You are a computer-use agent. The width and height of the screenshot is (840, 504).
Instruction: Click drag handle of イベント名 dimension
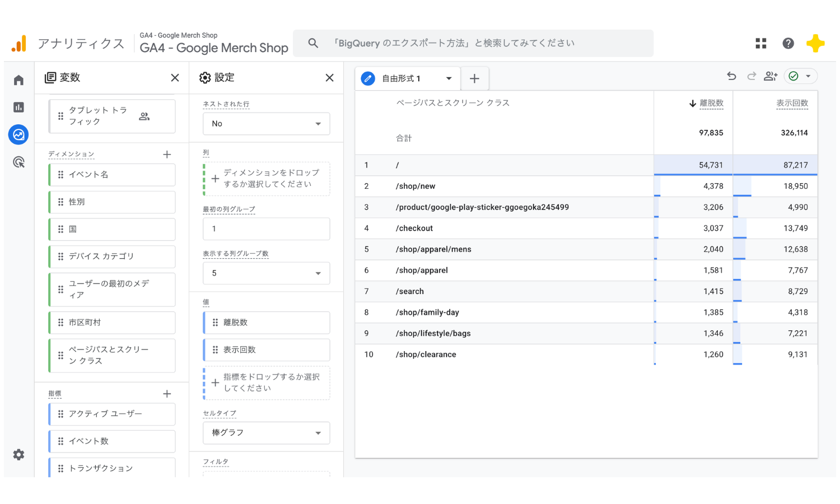click(x=60, y=175)
